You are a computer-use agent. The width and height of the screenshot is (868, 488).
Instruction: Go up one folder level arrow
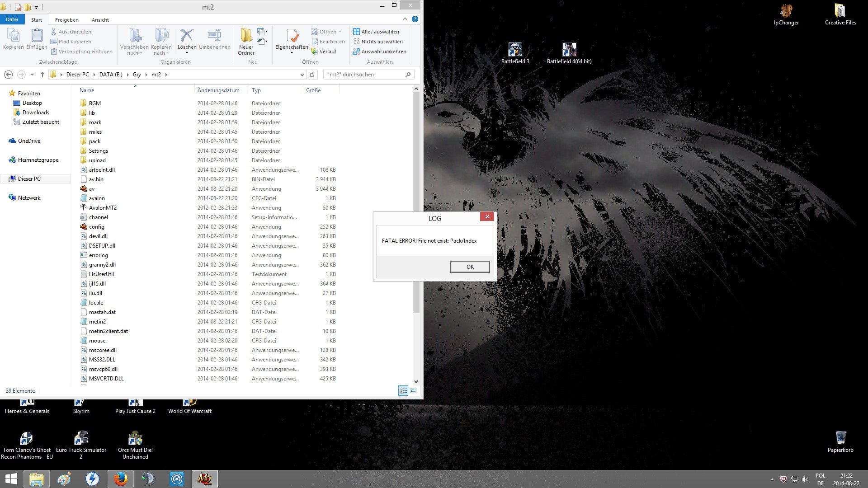point(42,75)
